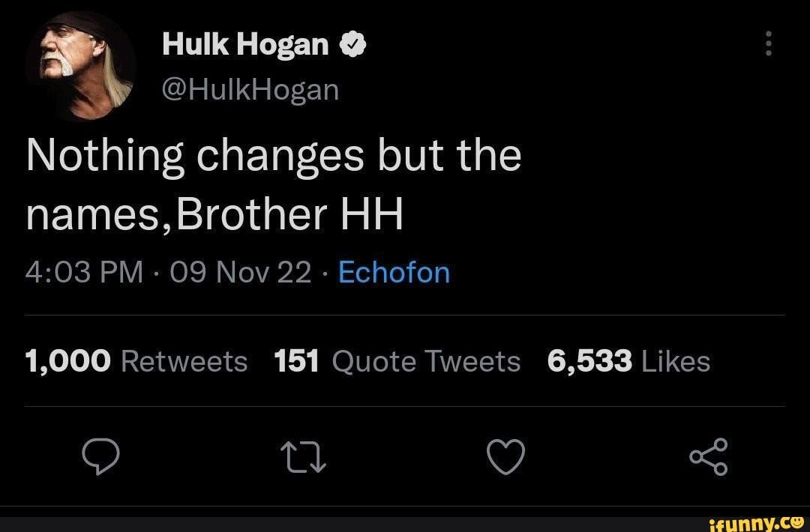Click the retweet arrows icon
810x532 pixels.
click(x=304, y=457)
